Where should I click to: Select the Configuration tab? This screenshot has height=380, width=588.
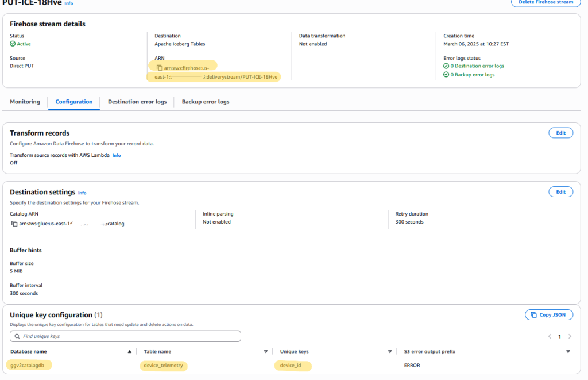[x=73, y=102]
